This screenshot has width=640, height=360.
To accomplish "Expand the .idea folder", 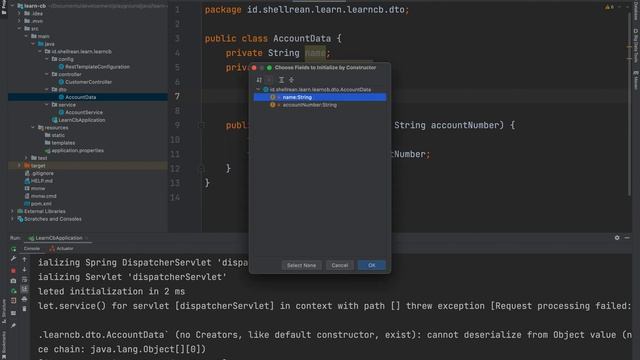I will coord(19,13).
